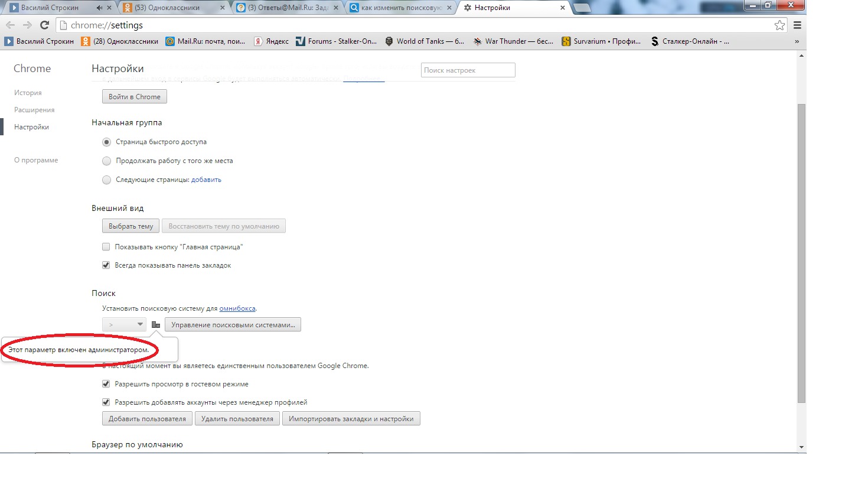This screenshot has width=868, height=501.
Task: Reload the page with the refresh icon
Action: 44,25
